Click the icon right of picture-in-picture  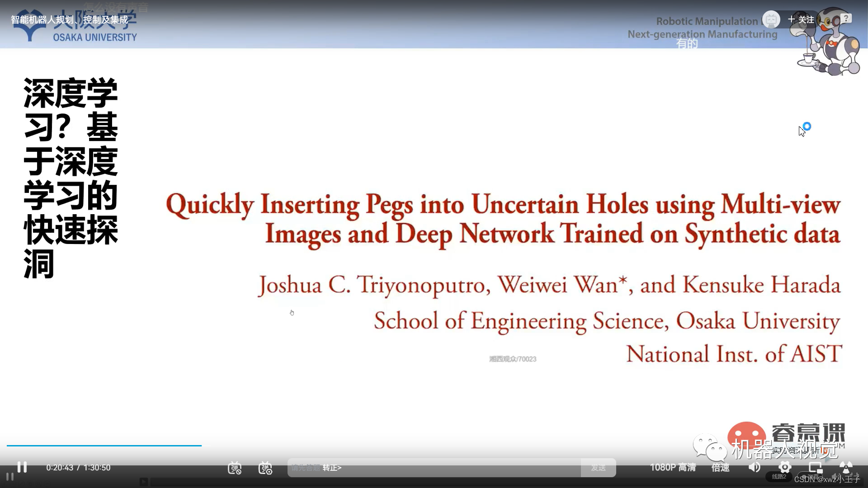(x=846, y=467)
